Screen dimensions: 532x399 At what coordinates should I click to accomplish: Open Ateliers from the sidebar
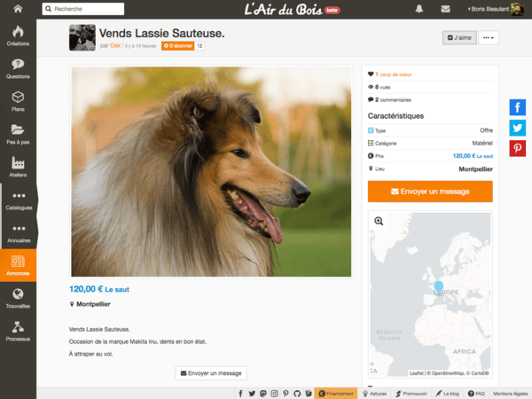click(18, 166)
